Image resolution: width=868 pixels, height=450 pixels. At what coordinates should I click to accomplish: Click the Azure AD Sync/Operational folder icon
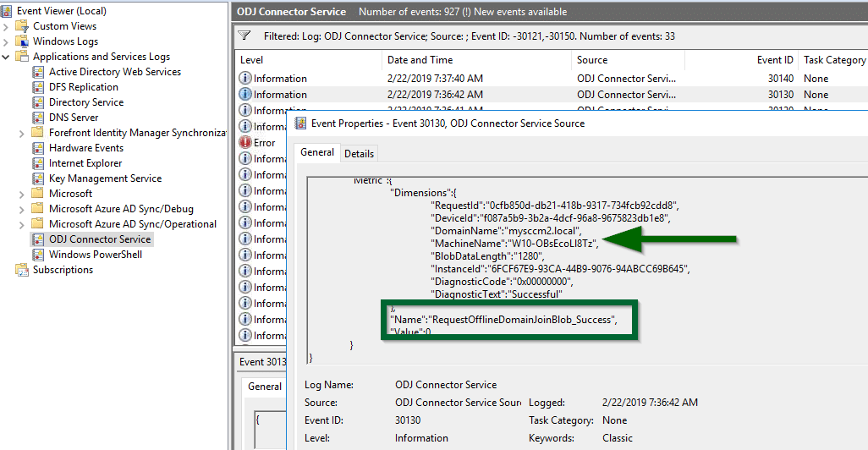pyautogui.click(x=37, y=223)
